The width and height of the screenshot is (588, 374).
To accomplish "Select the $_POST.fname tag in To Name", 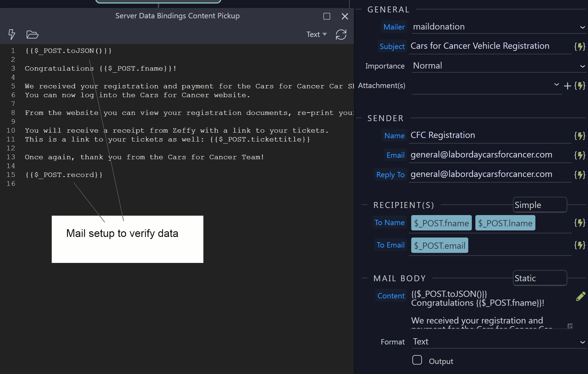I will point(441,223).
